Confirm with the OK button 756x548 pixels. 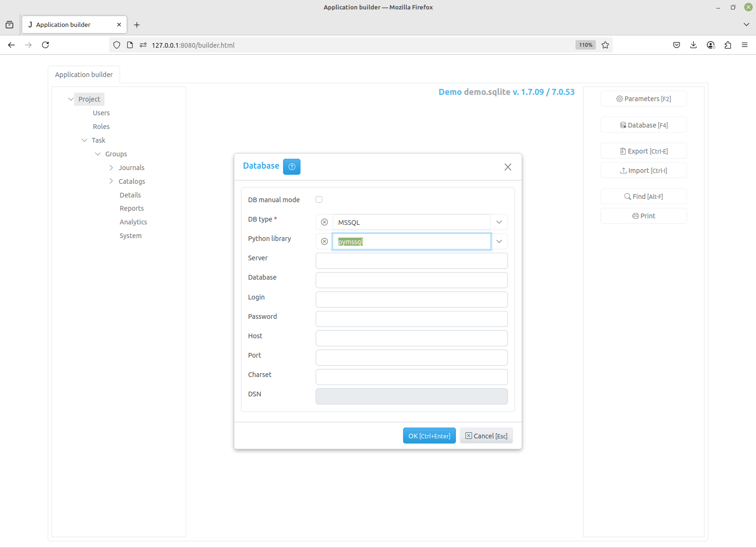[429, 436]
